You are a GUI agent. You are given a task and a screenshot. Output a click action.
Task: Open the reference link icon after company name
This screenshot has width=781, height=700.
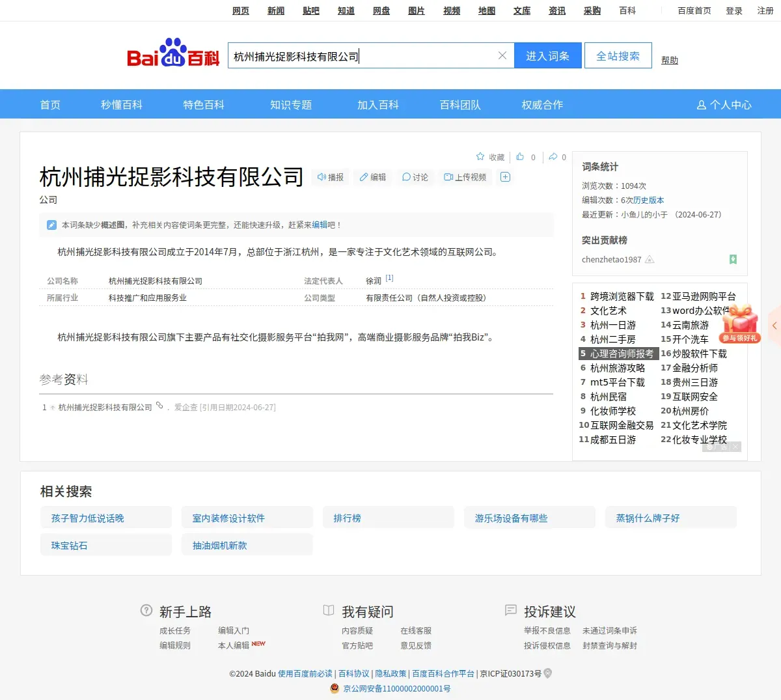[x=159, y=406]
